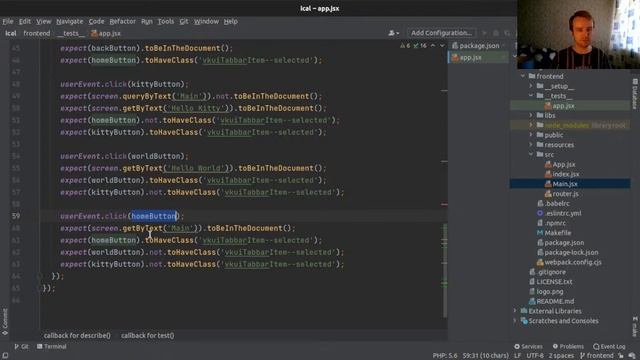This screenshot has height=360, width=640.
Task: Click the UTF-8 encoding status
Action: pos(535,356)
